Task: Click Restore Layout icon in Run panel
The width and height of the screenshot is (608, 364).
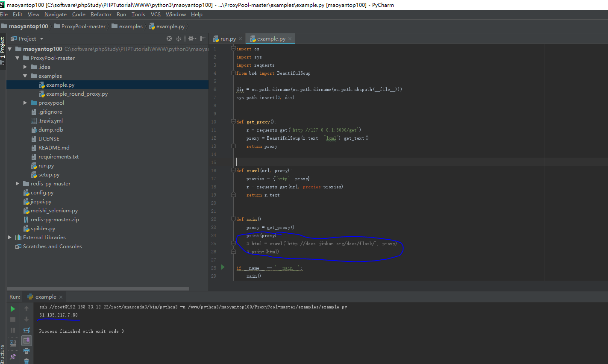Action: pos(13,343)
